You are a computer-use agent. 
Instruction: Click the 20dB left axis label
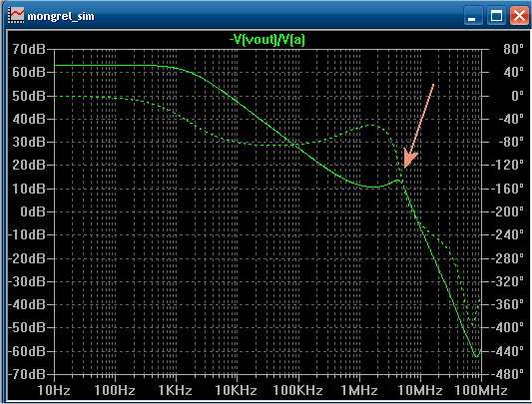click(x=29, y=166)
